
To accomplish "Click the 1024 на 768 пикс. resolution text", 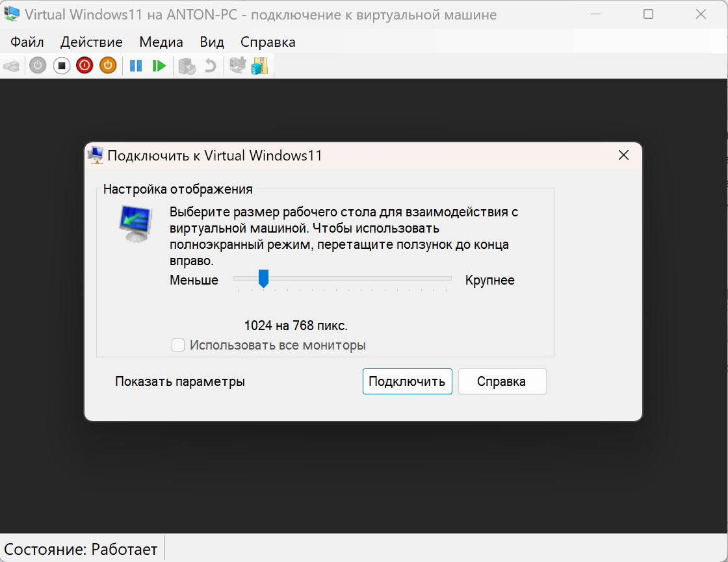I will tap(296, 326).
